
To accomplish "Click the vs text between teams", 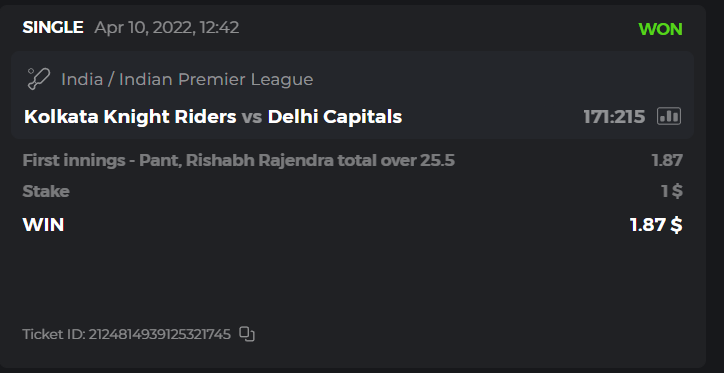I will [252, 117].
